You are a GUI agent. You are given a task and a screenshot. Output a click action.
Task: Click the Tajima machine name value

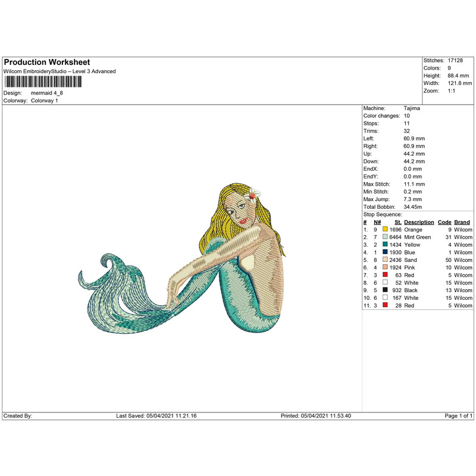coord(411,108)
